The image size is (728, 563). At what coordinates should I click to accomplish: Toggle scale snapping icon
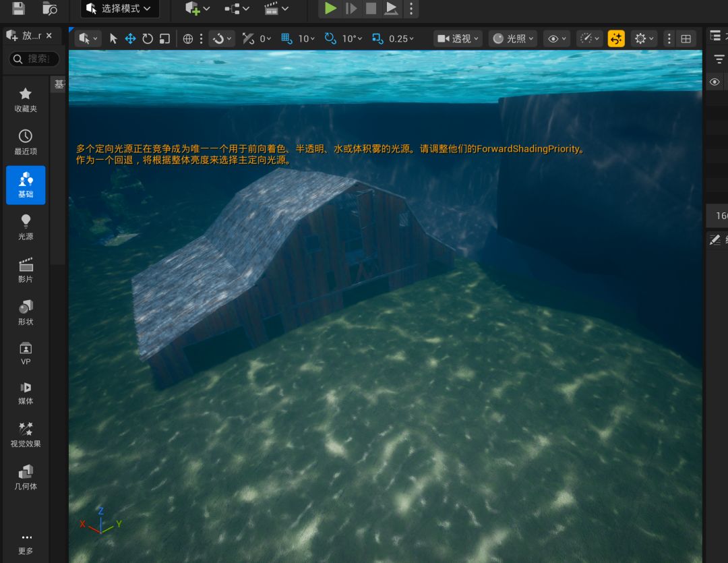pos(377,38)
